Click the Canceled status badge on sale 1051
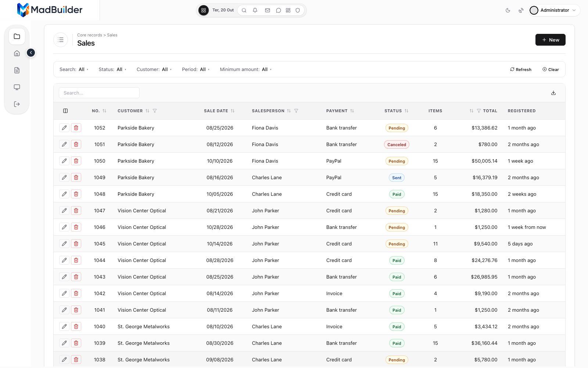 point(397,145)
